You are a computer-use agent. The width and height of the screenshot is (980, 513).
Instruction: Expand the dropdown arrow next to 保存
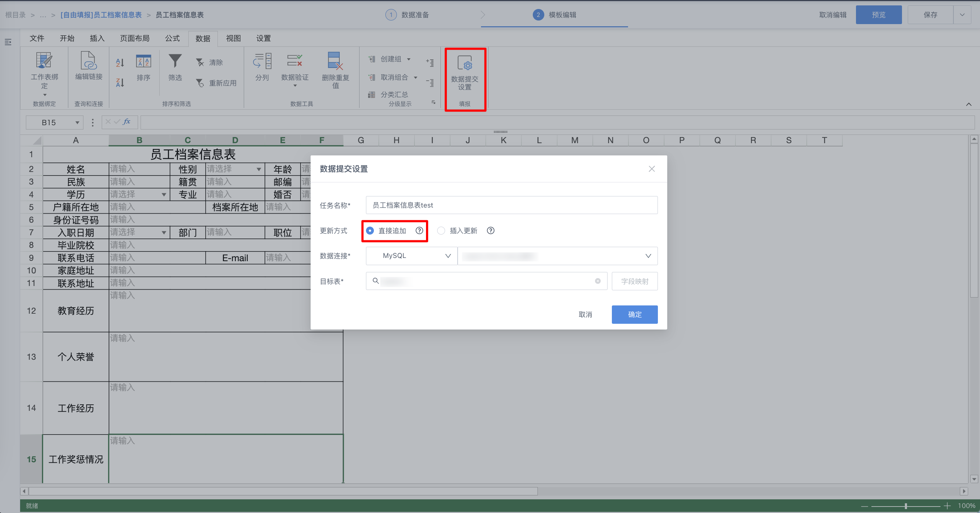point(962,15)
